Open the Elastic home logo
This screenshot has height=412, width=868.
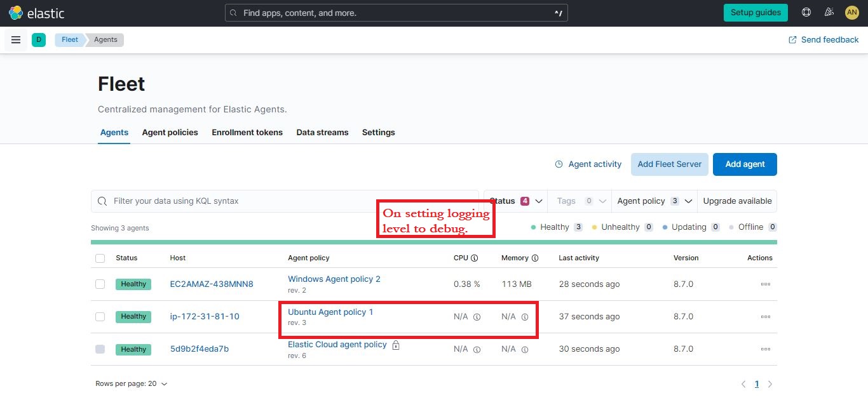click(36, 12)
